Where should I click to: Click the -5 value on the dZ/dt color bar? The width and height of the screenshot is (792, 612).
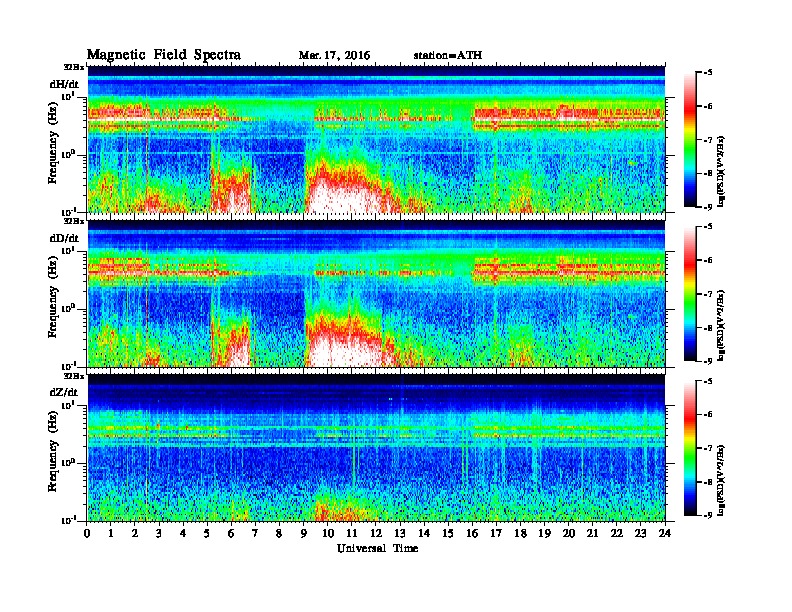click(x=708, y=381)
